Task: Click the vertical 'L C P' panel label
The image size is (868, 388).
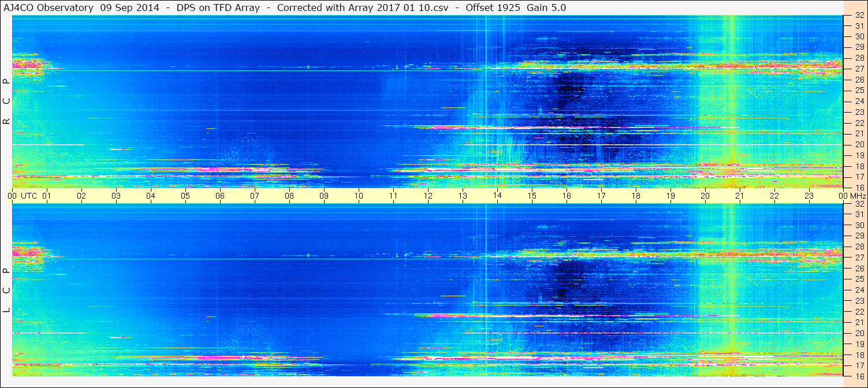Action: 7,290
